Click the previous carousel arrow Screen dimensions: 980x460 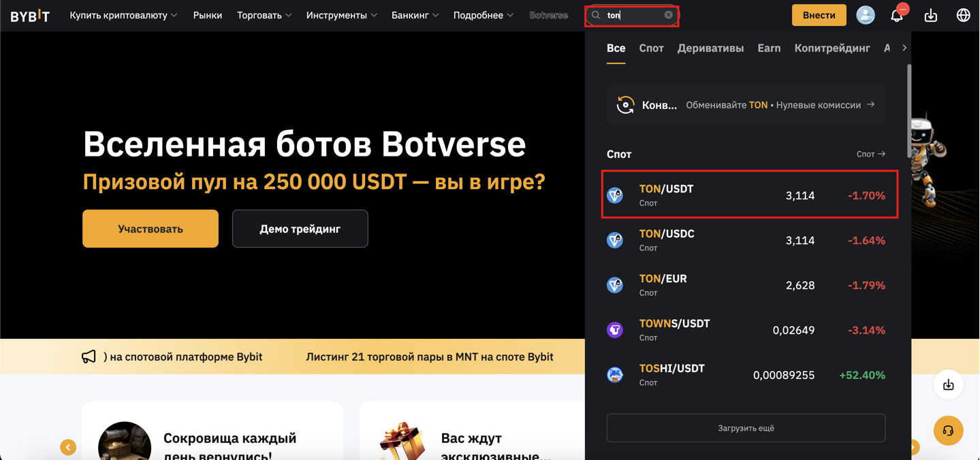point(68,447)
